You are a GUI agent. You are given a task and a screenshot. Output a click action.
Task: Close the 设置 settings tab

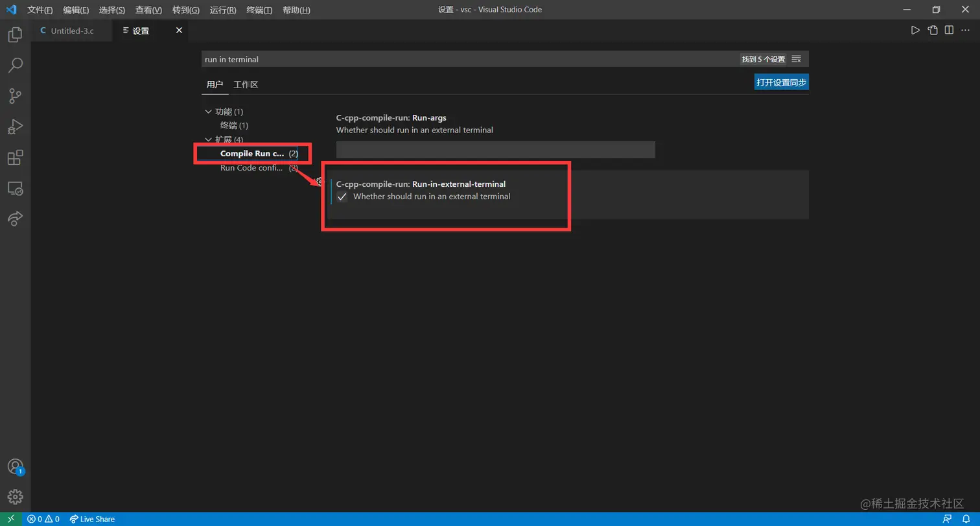[180, 30]
